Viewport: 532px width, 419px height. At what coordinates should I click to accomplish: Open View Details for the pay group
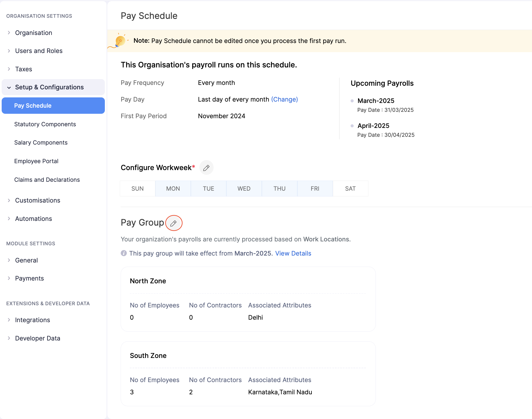click(x=293, y=253)
